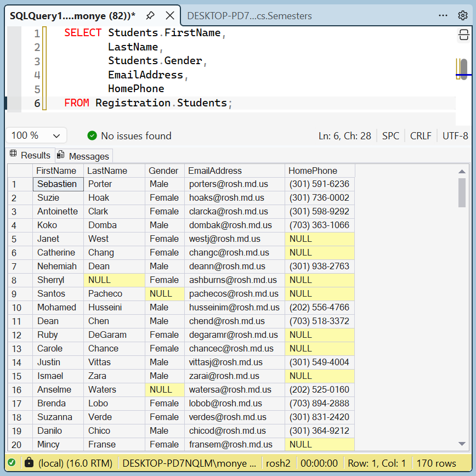Click the 170 rows status entry
Image resolution: width=476 pixels, height=476 pixels.
(x=436, y=463)
